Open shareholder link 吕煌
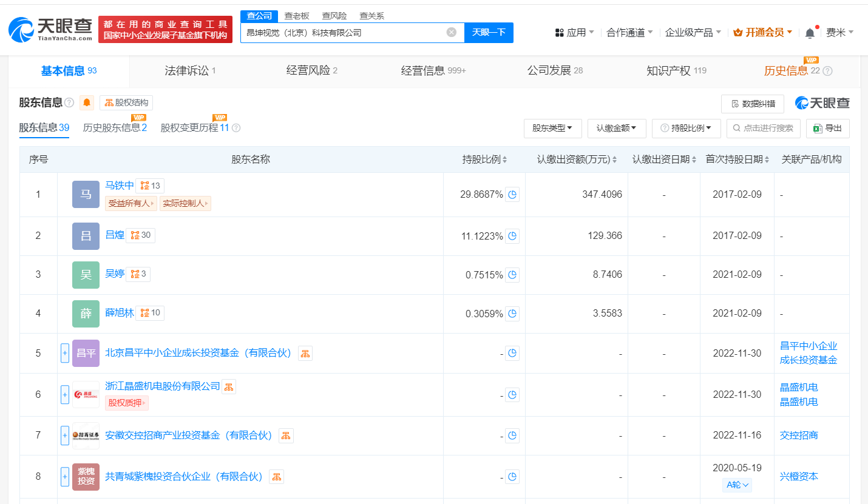This screenshot has height=504, width=868. pos(115,235)
